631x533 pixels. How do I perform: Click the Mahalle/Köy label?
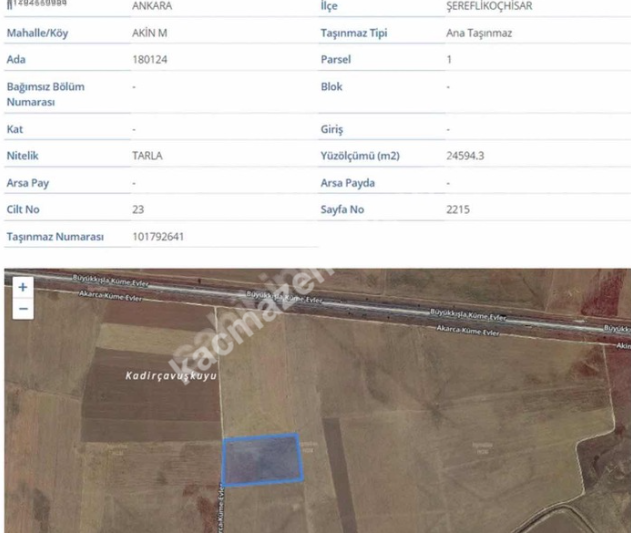point(37,33)
